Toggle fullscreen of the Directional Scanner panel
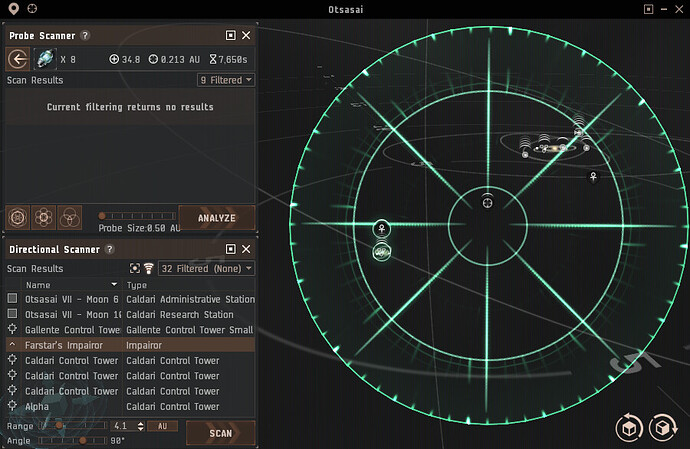The height and width of the screenshot is (449, 690). pos(230,249)
